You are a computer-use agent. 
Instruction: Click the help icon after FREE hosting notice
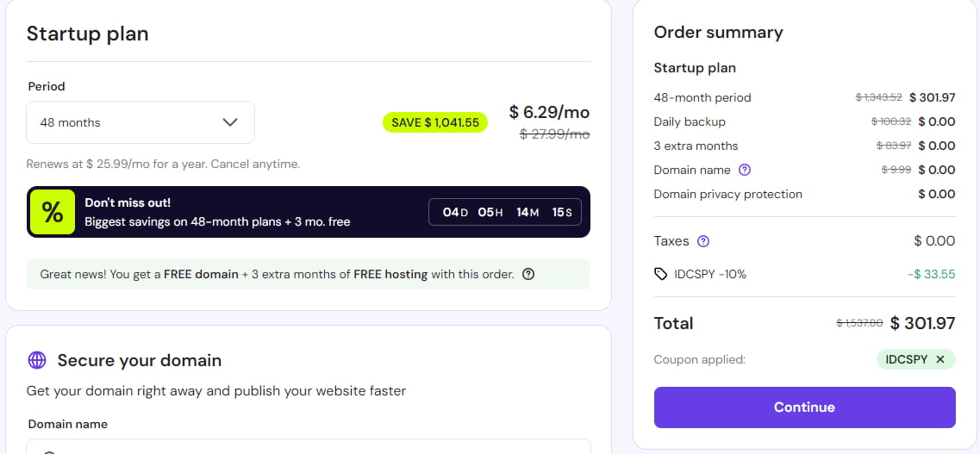(528, 275)
